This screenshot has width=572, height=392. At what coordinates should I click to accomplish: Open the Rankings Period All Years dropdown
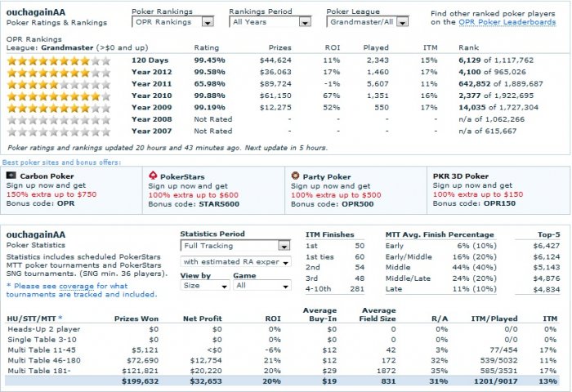click(x=270, y=22)
